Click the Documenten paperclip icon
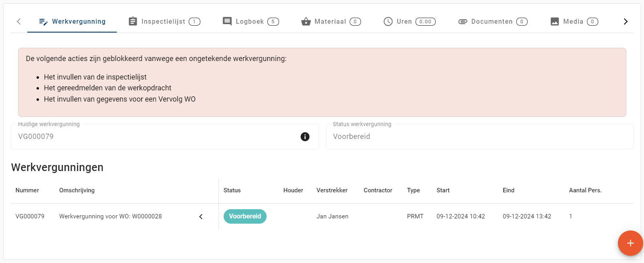 (x=463, y=22)
